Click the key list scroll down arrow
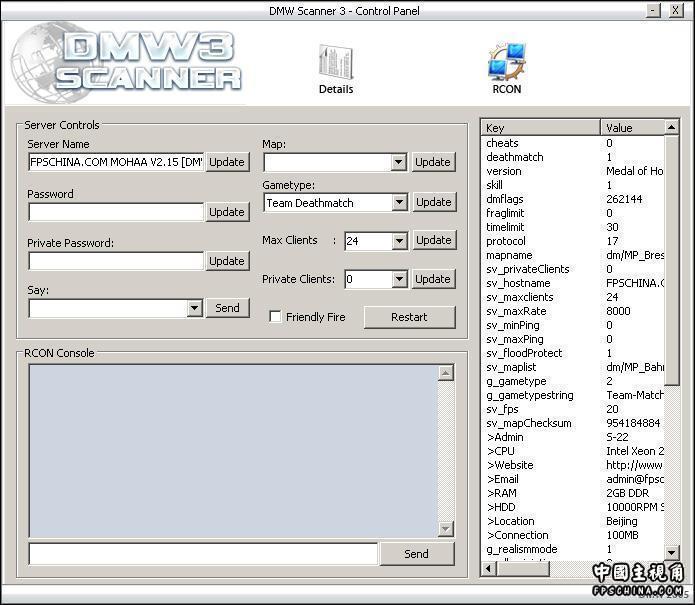The height and width of the screenshot is (605, 695). [x=672, y=553]
